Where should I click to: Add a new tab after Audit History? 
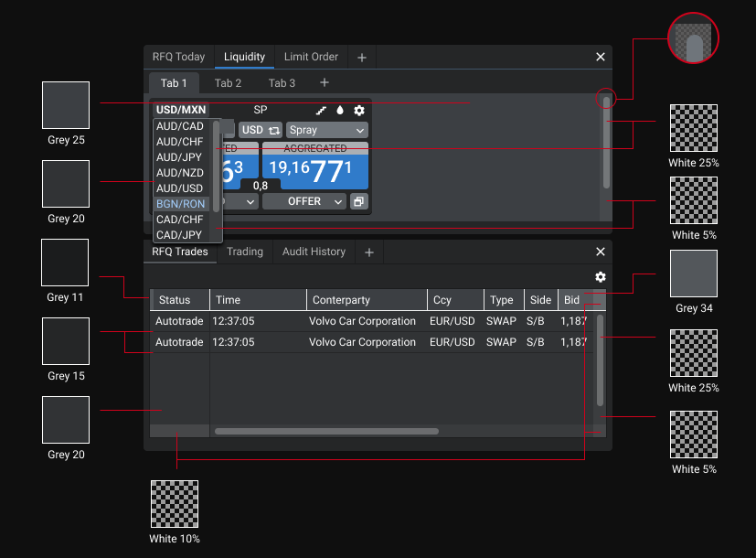coord(368,252)
